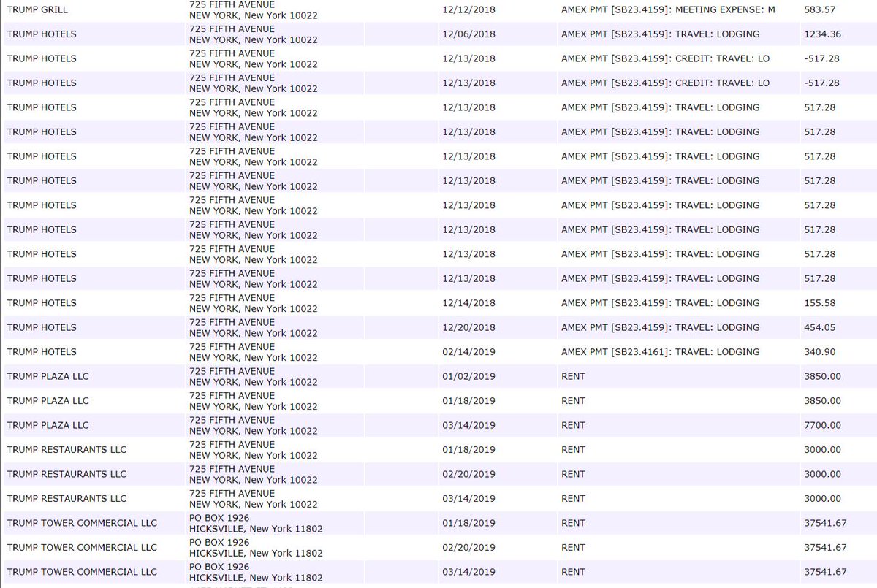
Task: Click the 12/14/2018 date cell
Action: pos(469,303)
